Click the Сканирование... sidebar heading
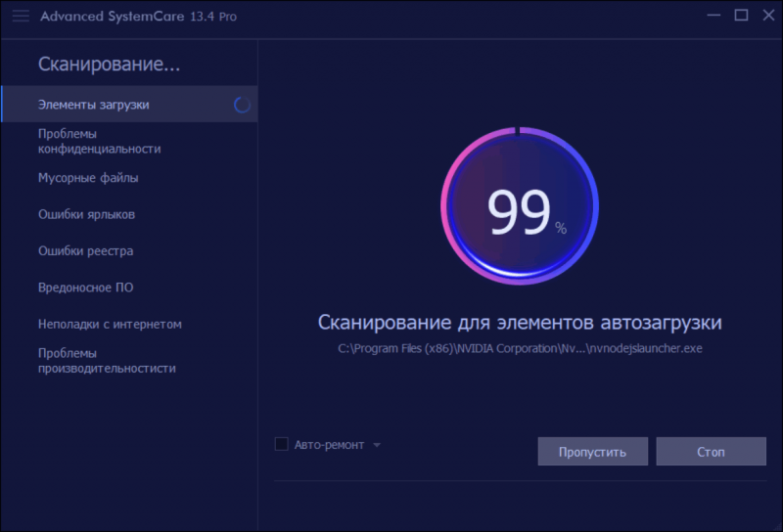This screenshot has height=532, width=783. (x=110, y=66)
